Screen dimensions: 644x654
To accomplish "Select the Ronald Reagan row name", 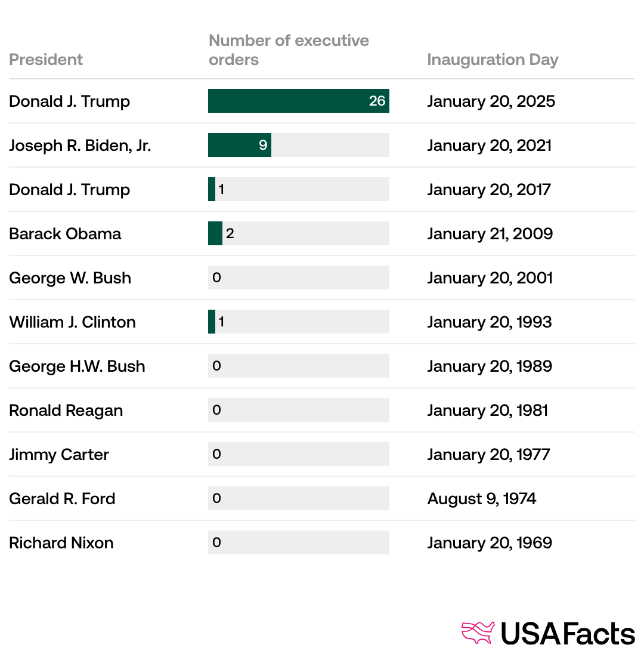I will [x=66, y=411].
